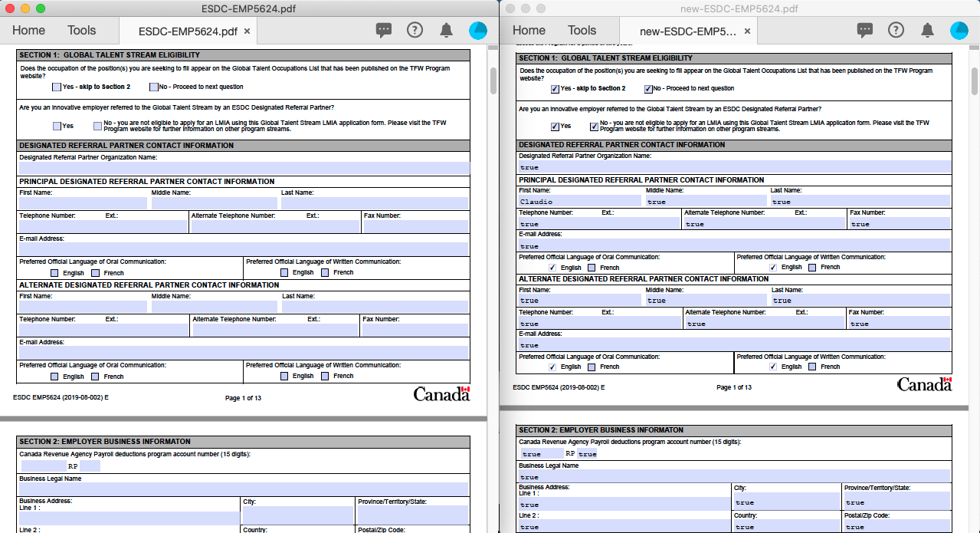Close the new-ESDC-EMP5… document tab
The height and width of the screenshot is (533, 980).
point(748,31)
